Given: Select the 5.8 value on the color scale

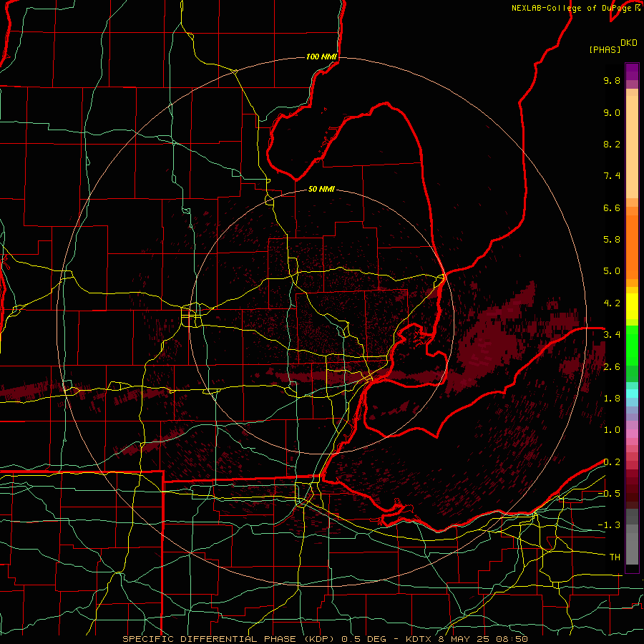Looking at the screenshot, I should 612,240.
